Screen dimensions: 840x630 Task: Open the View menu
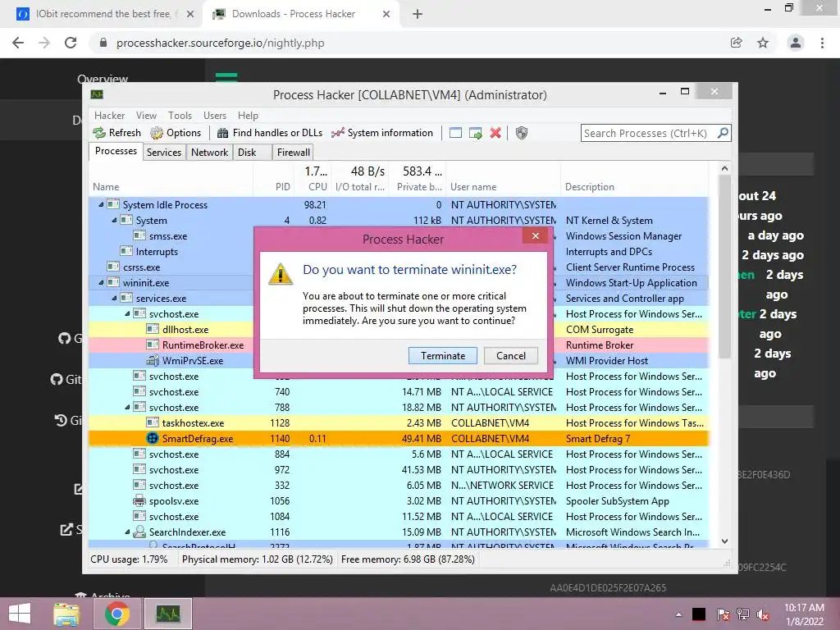[x=146, y=116]
